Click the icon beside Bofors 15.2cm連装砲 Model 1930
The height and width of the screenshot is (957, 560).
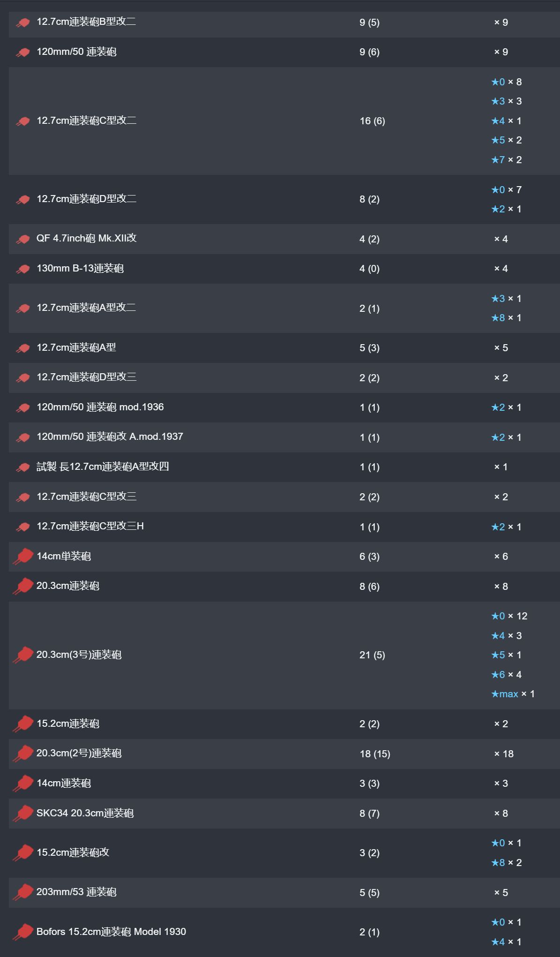point(23,932)
